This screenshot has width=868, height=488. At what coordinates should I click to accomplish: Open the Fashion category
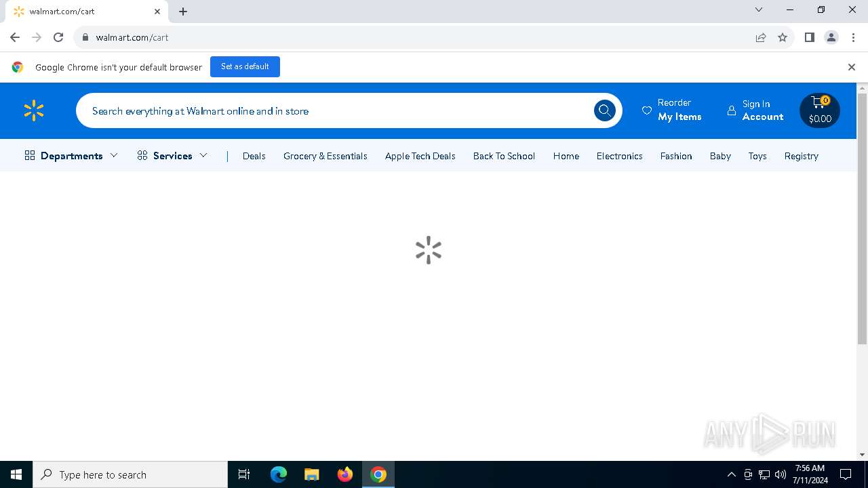tap(676, 156)
